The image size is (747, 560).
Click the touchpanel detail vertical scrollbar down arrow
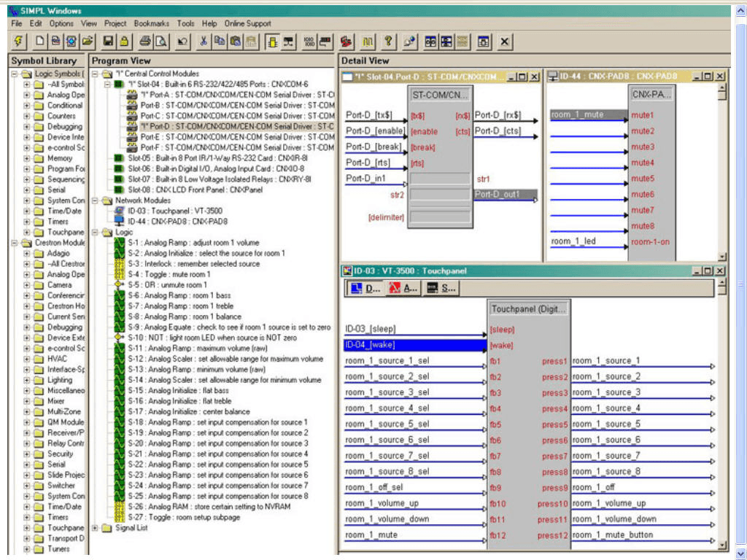tap(722, 545)
